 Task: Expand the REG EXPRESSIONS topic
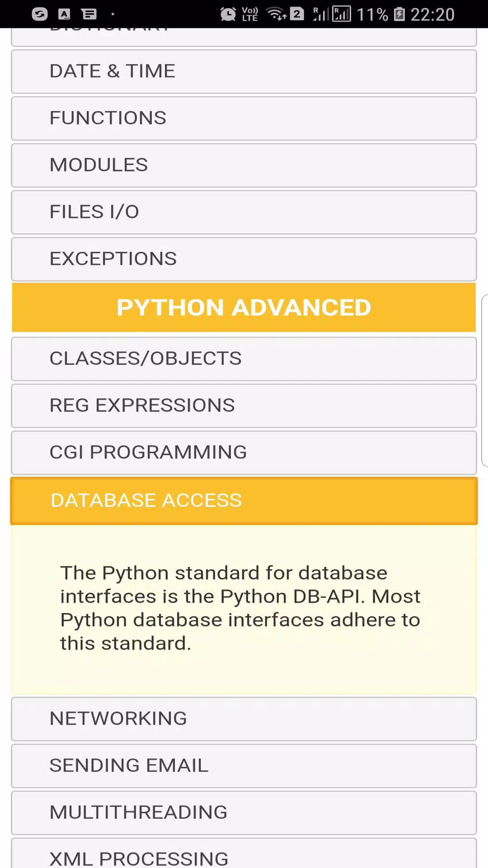(244, 406)
